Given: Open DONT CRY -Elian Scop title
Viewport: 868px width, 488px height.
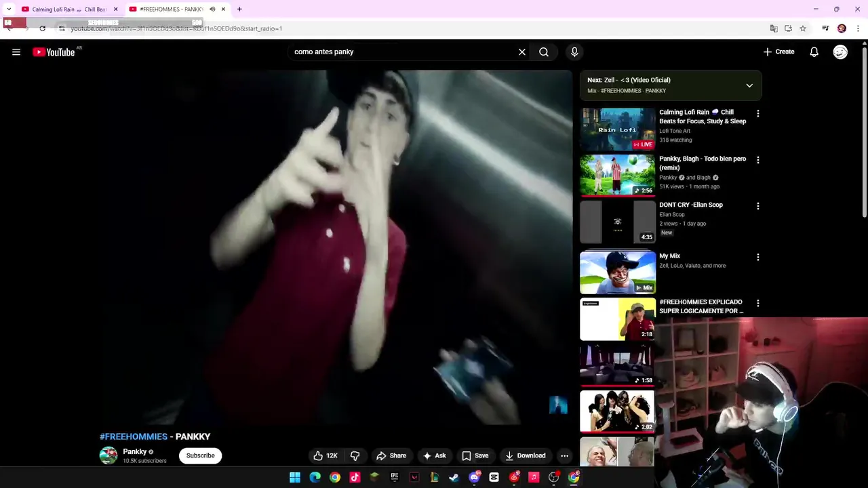Looking at the screenshot, I should coord(691,205).
